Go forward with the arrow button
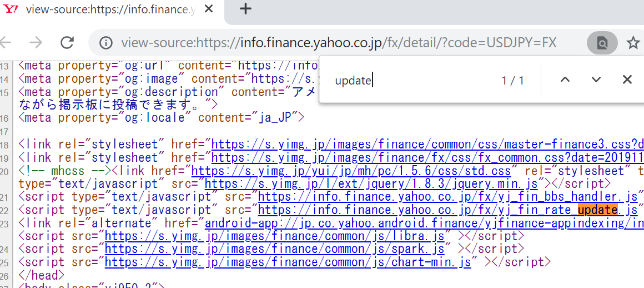644x288 pixels. point(36,42)
